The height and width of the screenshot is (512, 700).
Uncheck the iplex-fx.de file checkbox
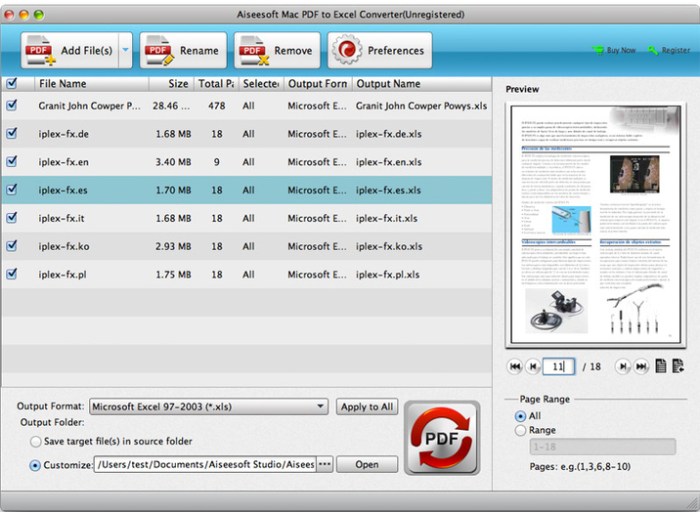(x=12, y=133)
